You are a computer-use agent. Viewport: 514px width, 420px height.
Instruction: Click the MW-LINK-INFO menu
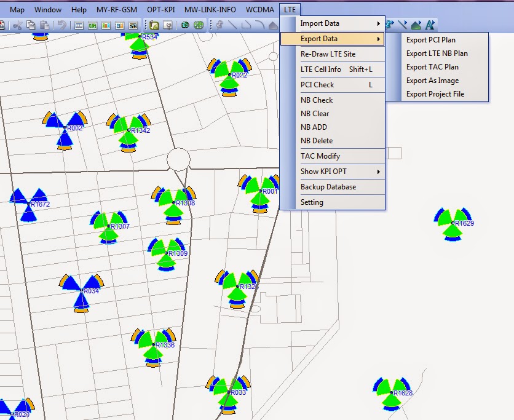pyautogui.click(x=210, y=9)
